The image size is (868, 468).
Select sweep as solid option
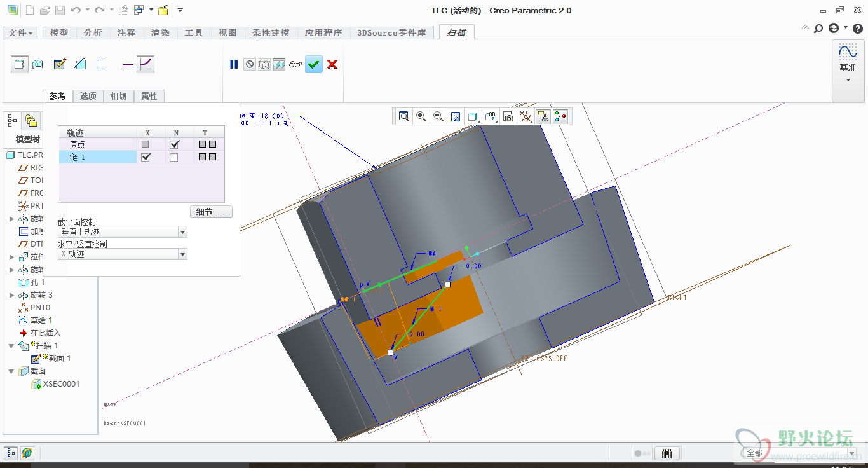[x=20, y=64]
